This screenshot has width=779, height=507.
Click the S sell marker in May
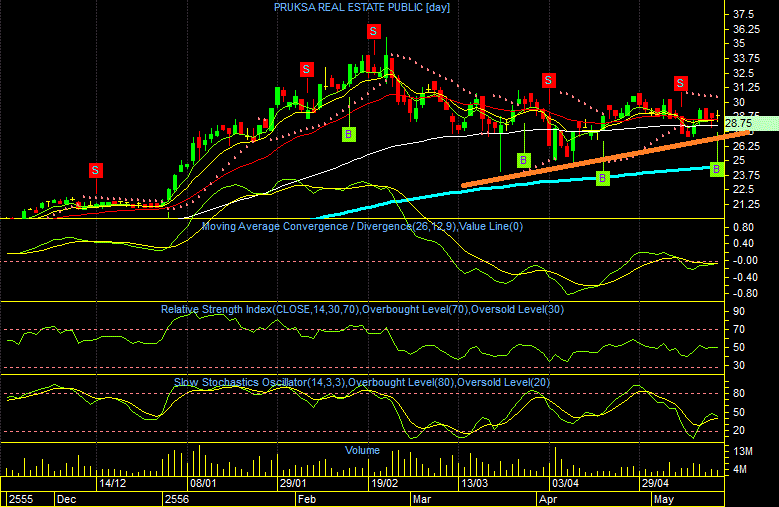681,83
